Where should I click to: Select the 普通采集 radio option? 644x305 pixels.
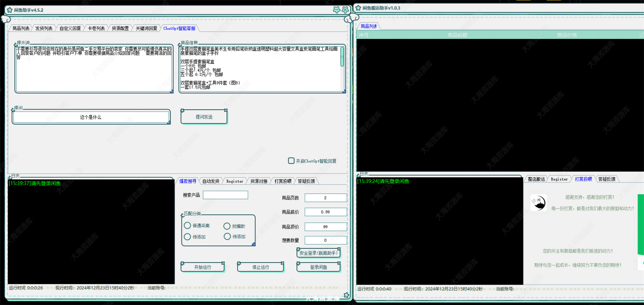pos(187,225)
